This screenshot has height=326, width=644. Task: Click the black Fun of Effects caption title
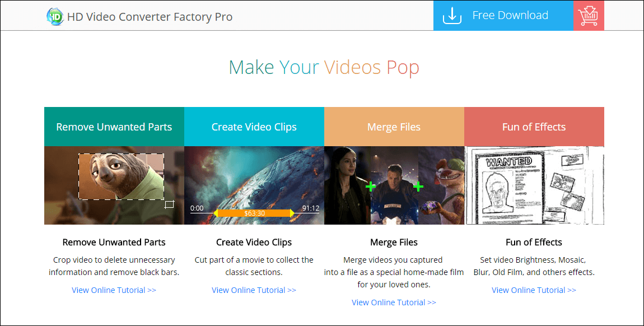tap(534, 242)
